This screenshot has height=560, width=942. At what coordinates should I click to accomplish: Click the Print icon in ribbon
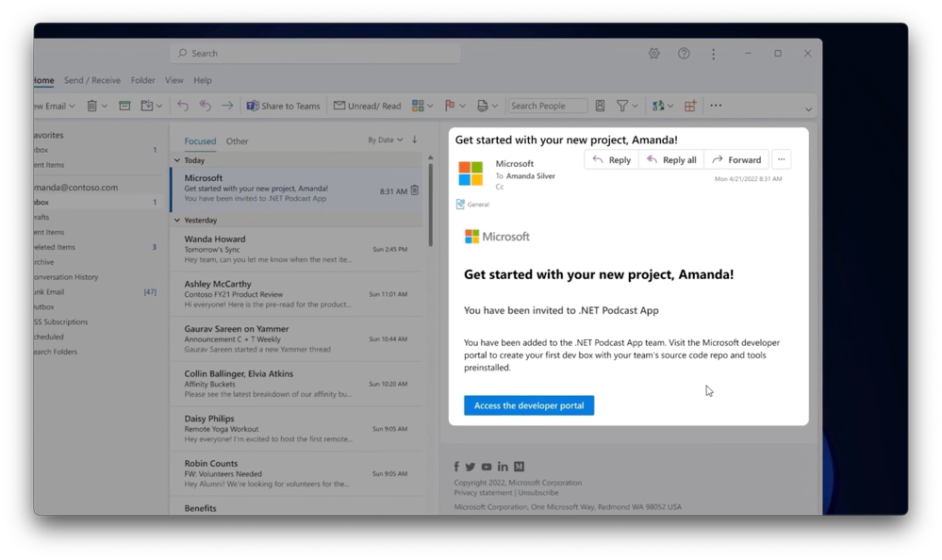point(482,106)
